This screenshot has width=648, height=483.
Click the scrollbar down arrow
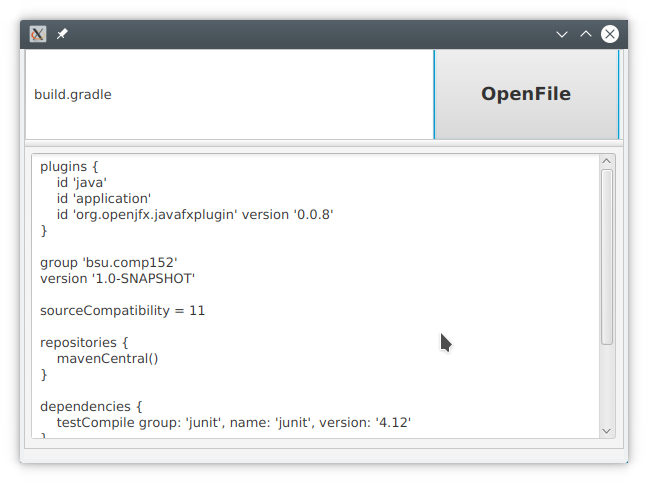pyautogui.click(x=607, y=431)
